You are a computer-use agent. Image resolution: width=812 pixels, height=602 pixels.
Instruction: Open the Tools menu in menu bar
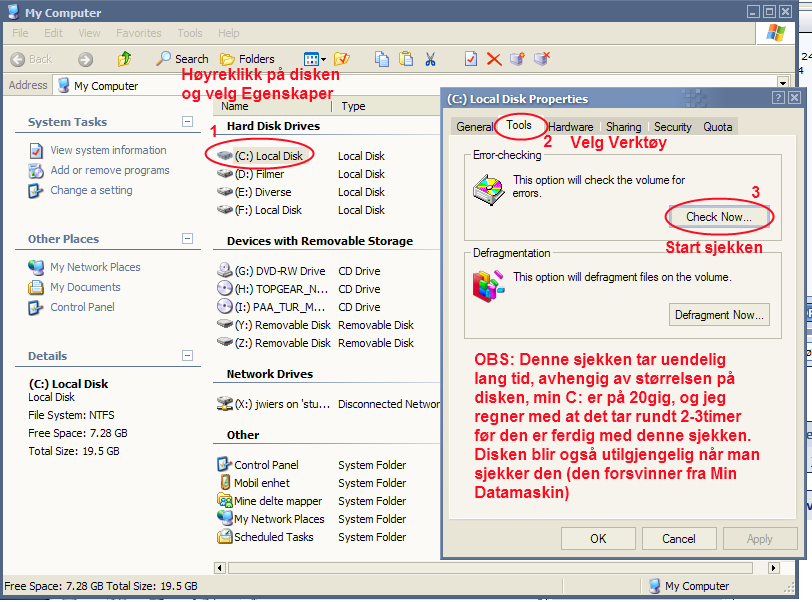tap(190, 33)
